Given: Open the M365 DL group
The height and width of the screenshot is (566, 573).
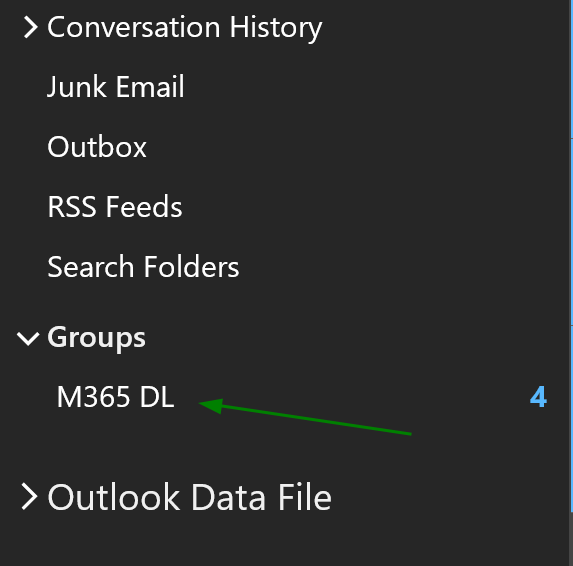Looking at the screenshot, I should point(115,397).
